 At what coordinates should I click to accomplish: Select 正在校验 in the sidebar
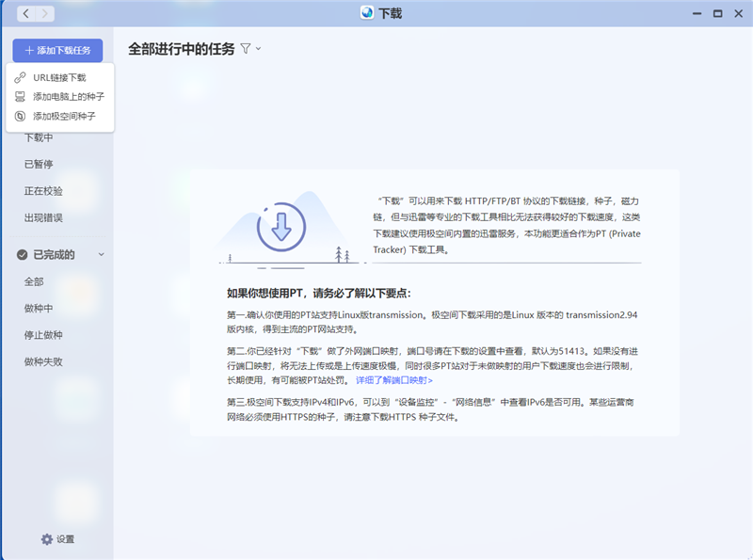(x=43, y=190)
